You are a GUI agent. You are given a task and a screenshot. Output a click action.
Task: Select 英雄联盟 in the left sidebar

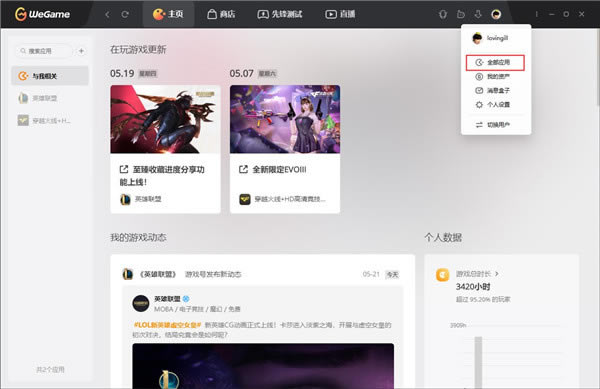tap(50, 98)
